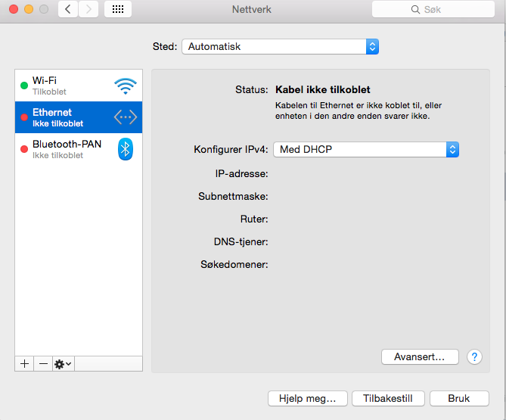Viewport: 506px width, 420px height.
Task: Open the Avansert advanced settings
Action: tap(420, 356)
